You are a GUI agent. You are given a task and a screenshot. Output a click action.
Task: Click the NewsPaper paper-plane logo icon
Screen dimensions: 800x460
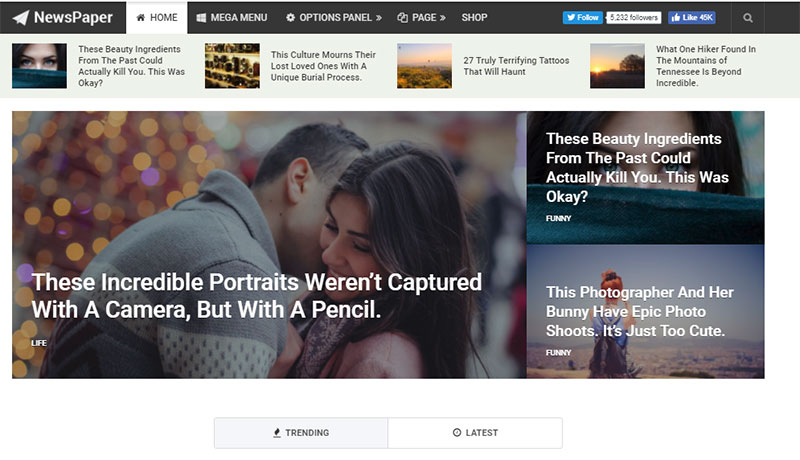tap(20, 18)
